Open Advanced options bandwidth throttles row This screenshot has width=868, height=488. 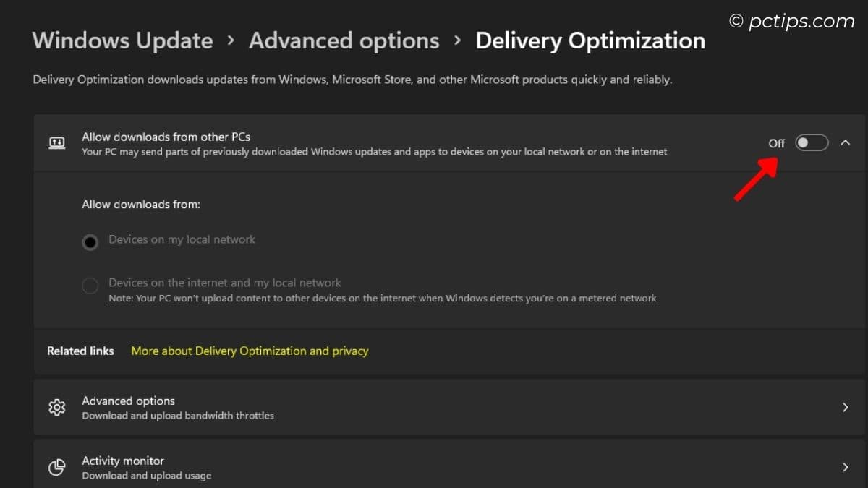(x=449, y=407)
